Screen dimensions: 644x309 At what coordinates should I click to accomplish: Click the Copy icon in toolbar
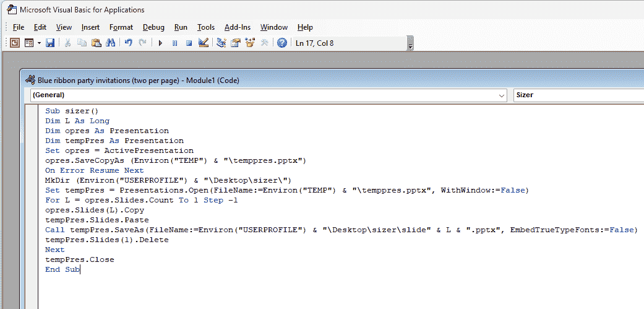[82, 42]
